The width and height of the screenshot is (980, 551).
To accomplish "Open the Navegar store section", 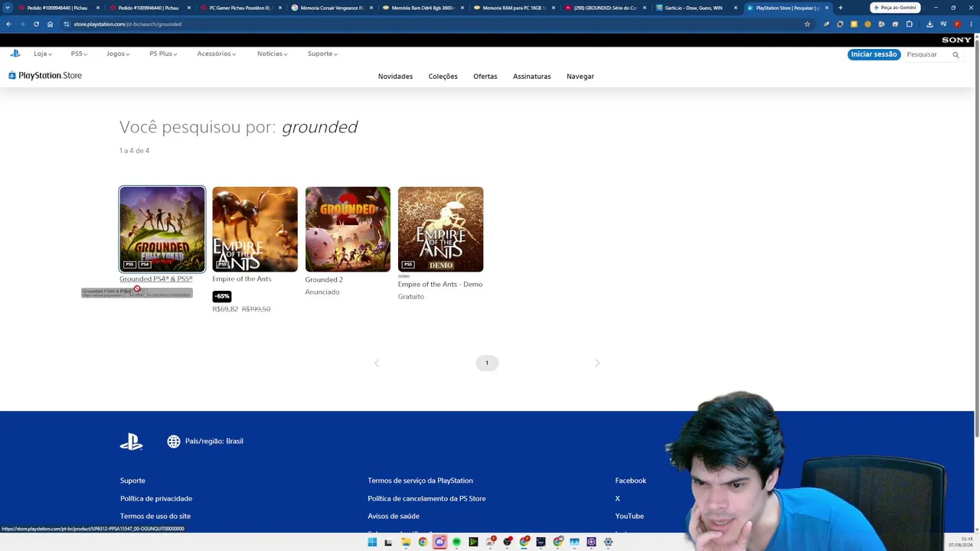I will click(580, 77).
